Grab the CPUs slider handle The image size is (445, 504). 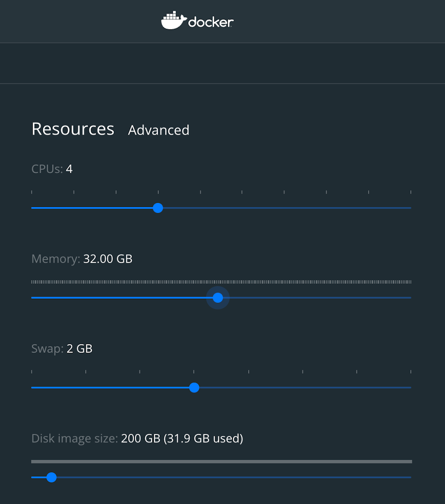158,208
